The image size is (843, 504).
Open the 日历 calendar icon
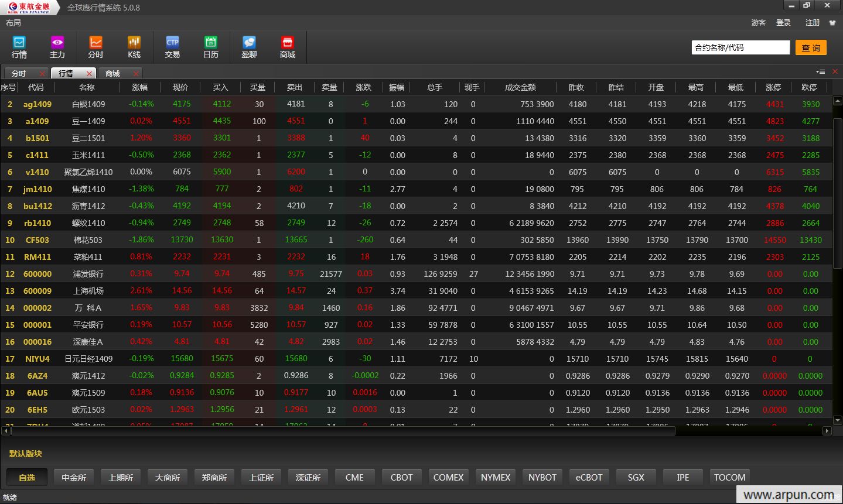(211, 47)
